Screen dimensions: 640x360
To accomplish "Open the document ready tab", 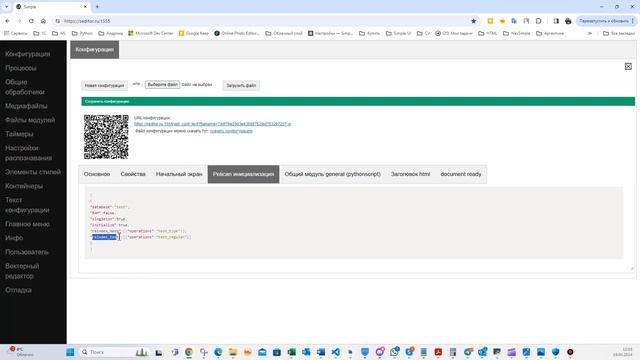I will click(x=461, y=174).
